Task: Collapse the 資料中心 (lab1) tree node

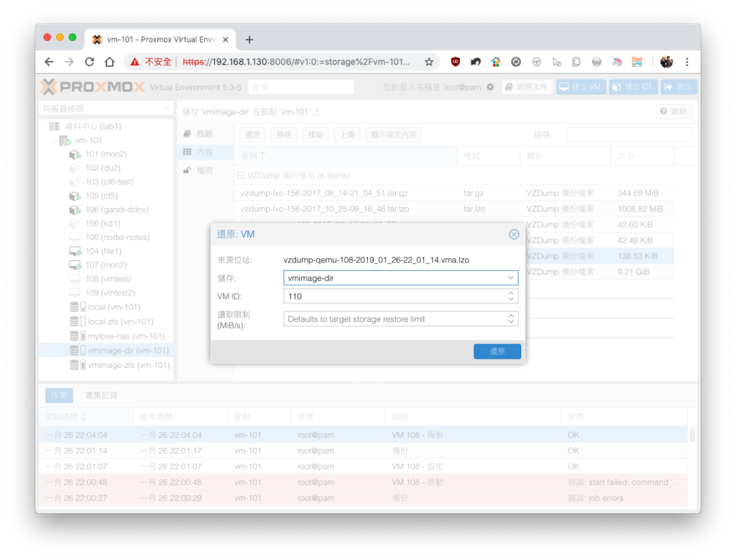Action: (45, 127)
